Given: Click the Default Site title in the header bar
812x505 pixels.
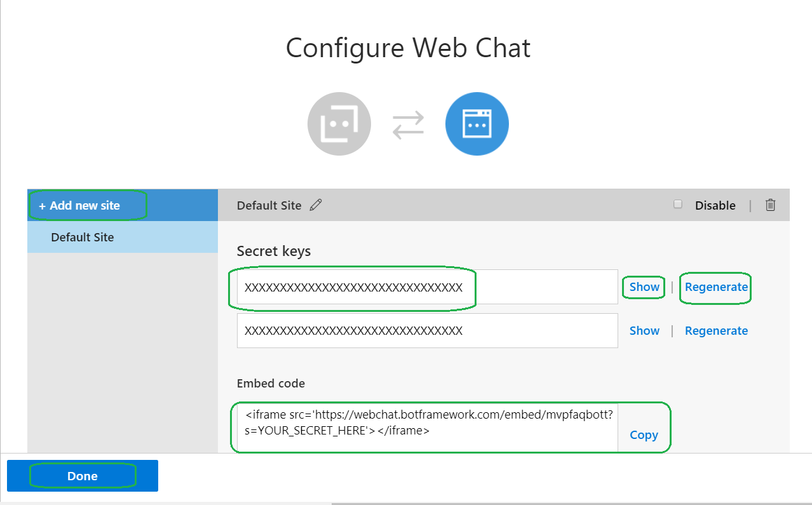Looking at the screenshot, I should coord(269,205).
